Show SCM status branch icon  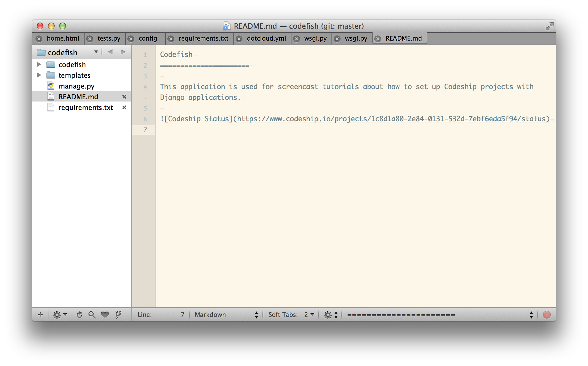[x=118, y=315]
